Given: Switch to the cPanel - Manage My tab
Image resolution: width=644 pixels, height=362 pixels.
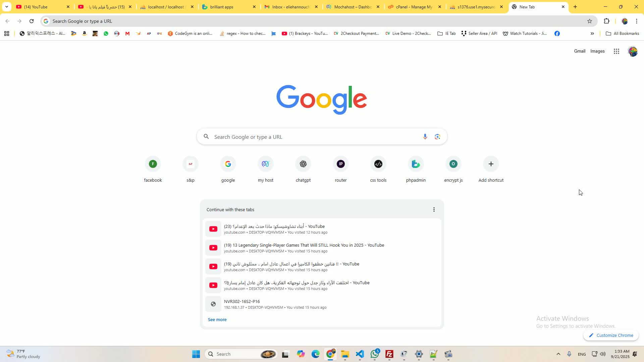Looking at the screenshot, I should pyautogui.click(x=415, y=7).
